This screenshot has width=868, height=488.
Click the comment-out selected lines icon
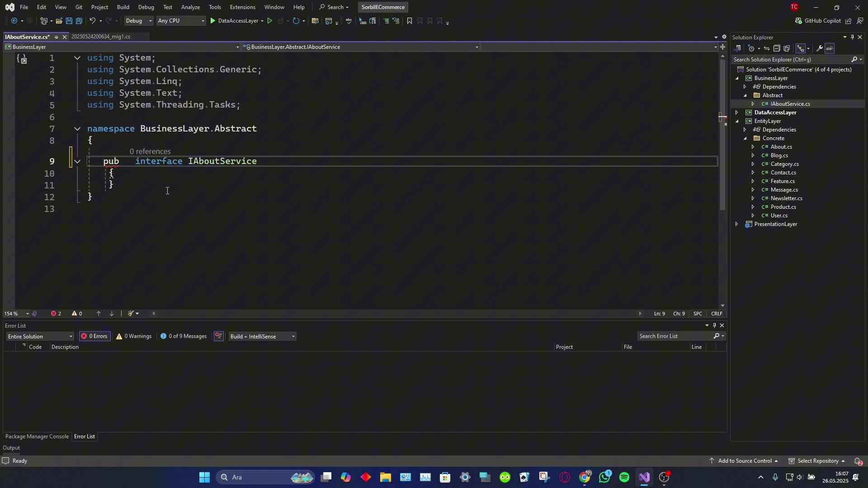386,21
